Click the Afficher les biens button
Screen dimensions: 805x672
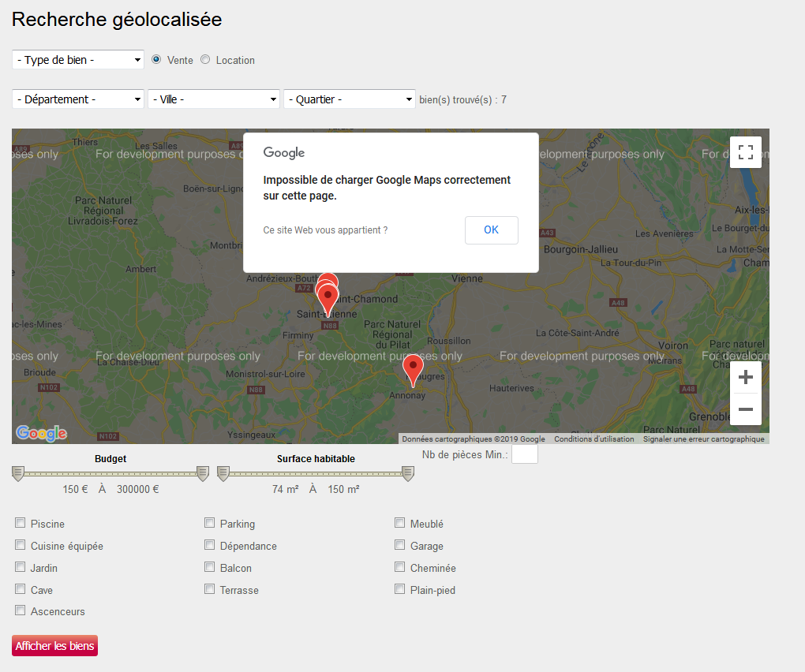pyautogui.click(x=54, y=645)
